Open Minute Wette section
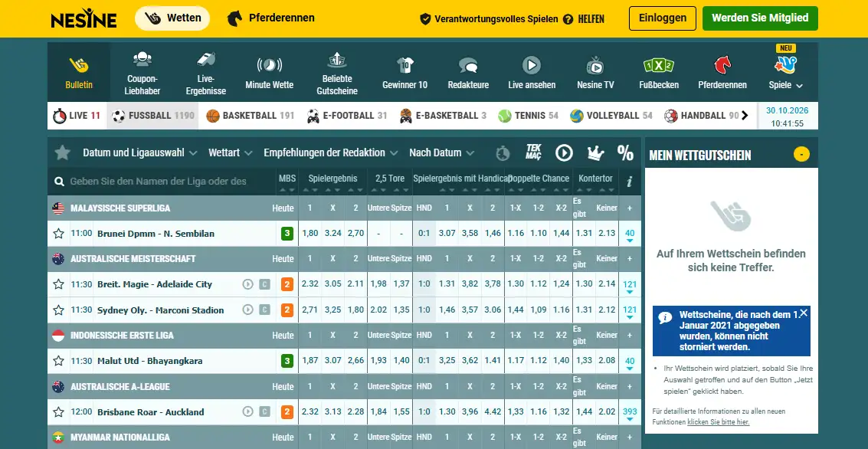 tap(269, 72)
